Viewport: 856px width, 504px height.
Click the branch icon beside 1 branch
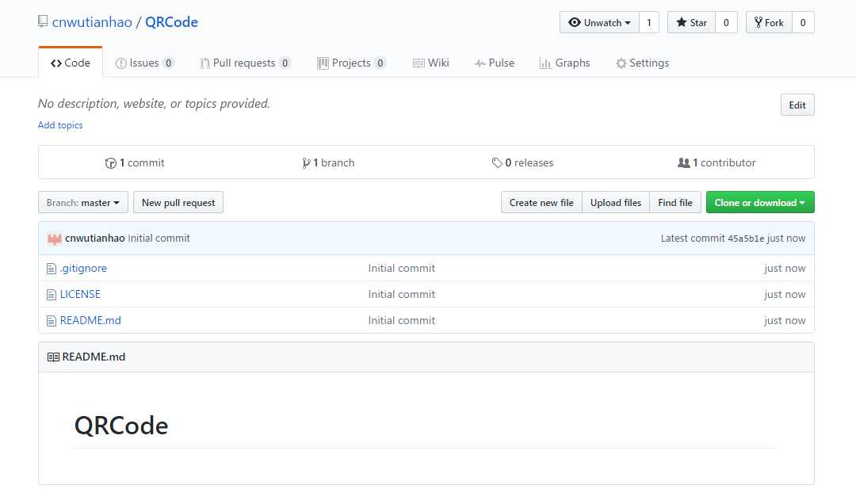[306, 162]
